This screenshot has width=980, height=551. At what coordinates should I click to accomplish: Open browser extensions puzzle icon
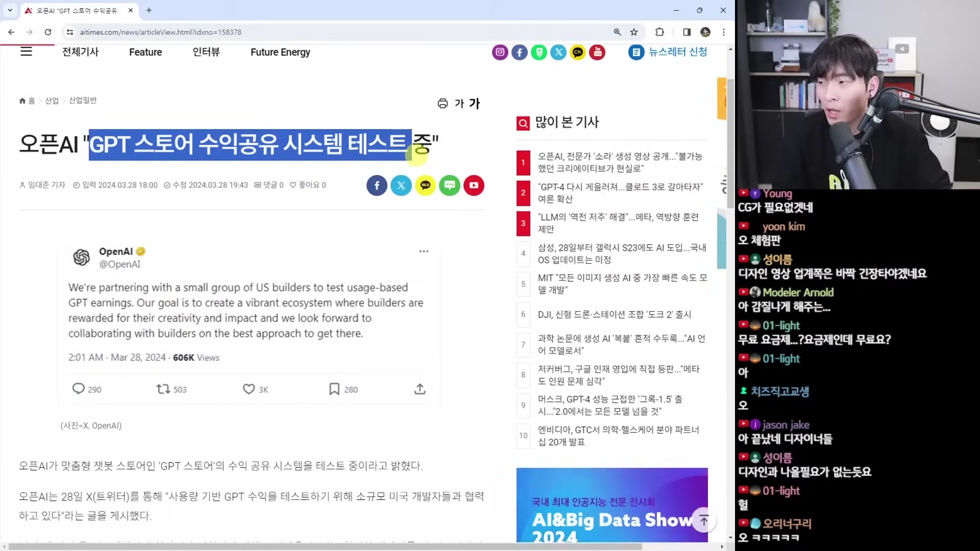point(660,32)
